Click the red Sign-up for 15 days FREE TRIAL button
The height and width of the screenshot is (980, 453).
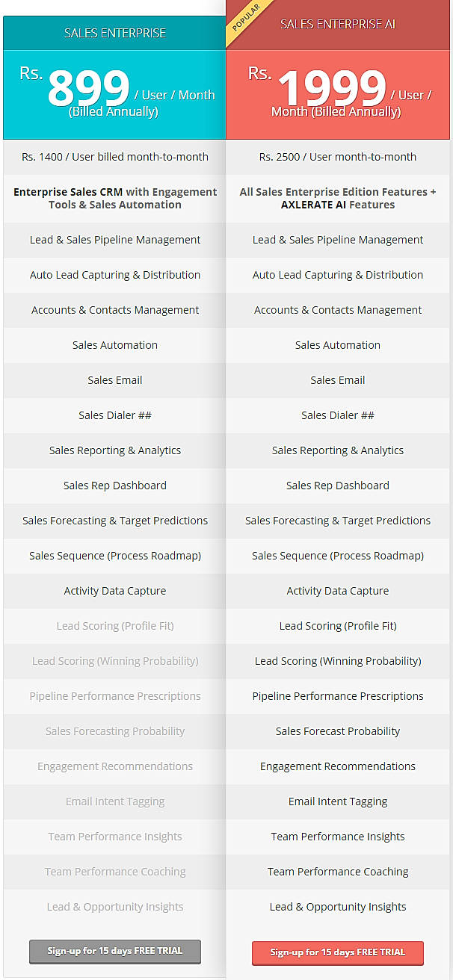(337, 952)
